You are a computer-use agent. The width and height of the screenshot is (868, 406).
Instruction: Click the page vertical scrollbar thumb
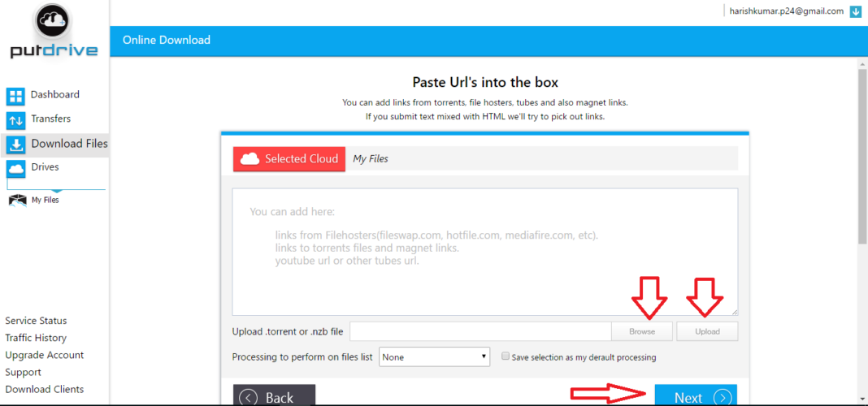coord(862,156)
